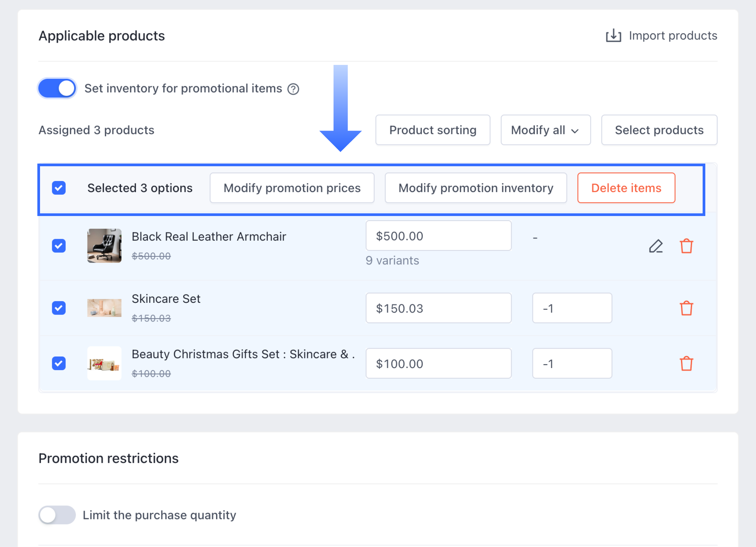The height and width of the screenshot is (547, 756).
Task: Uncheck the Skincare Set checkbox
Action: [59, 308]
